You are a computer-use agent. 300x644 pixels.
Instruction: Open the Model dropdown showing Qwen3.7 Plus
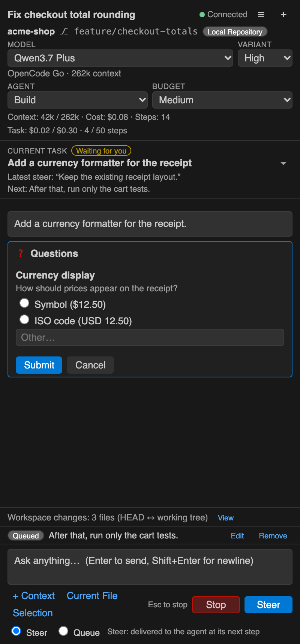coord(120,58)
